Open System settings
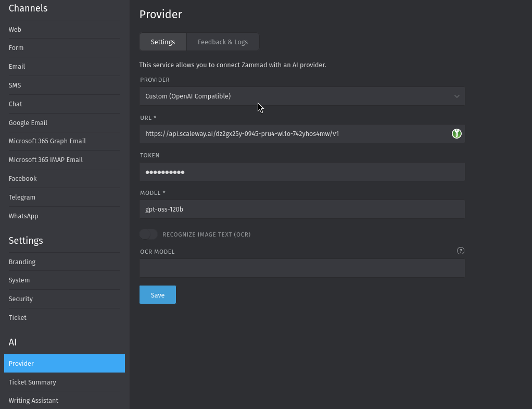This screenshot has height=409, width=532. tap(19, 280)
